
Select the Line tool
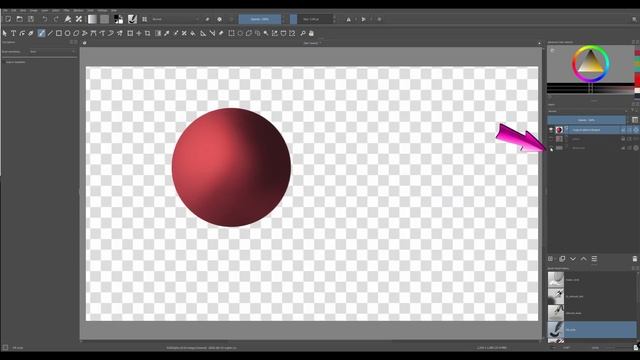(x=50, y=33)
